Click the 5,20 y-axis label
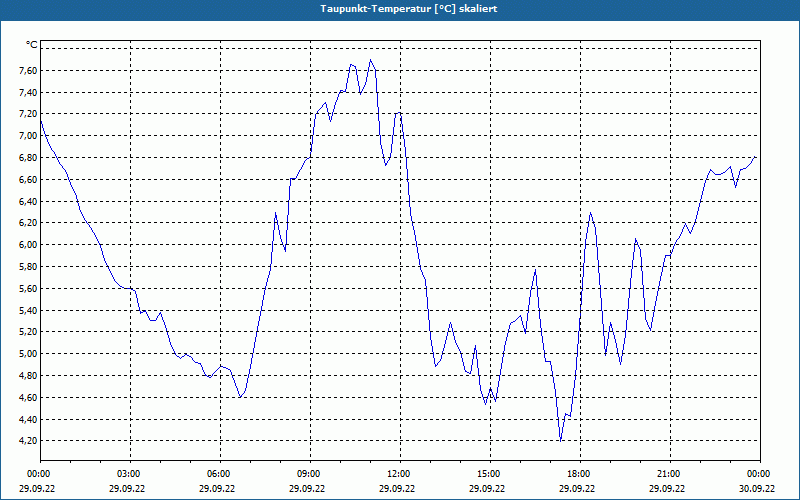Viewport: 800px width, 500px height. tap(28, 332)
